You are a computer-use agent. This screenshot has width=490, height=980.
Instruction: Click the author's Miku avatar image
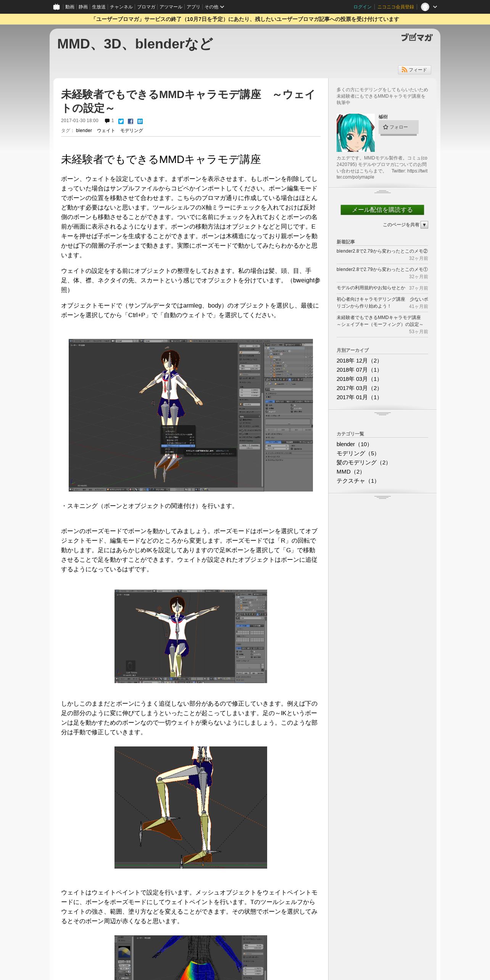click(356, 133)
